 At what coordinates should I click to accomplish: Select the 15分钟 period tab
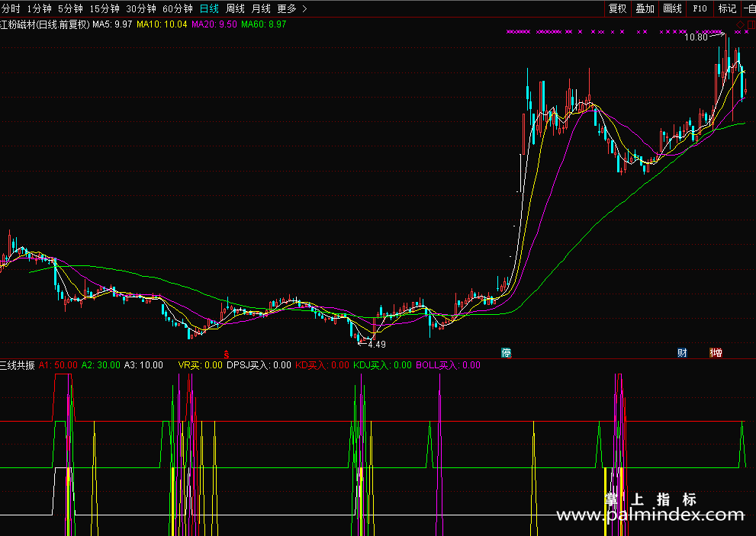pos(105,8)
